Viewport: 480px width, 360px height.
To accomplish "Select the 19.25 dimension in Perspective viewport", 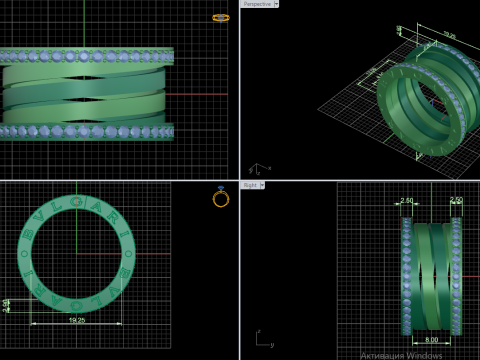I will click(x=449, y=35).
